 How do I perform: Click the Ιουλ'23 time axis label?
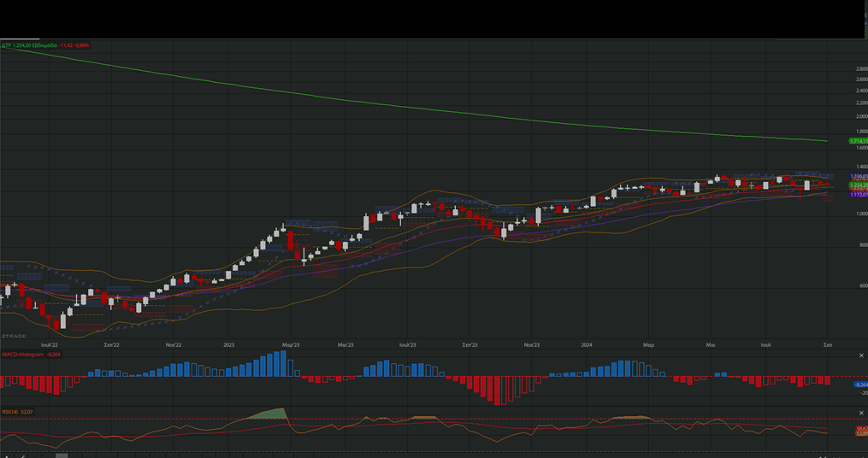[x=407, y=344]
